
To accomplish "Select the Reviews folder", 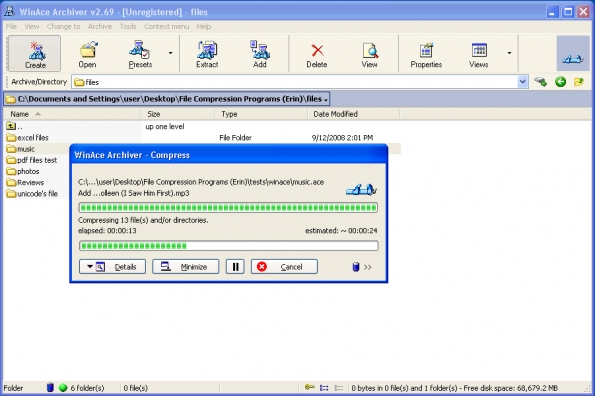I will tap(25, 182).
